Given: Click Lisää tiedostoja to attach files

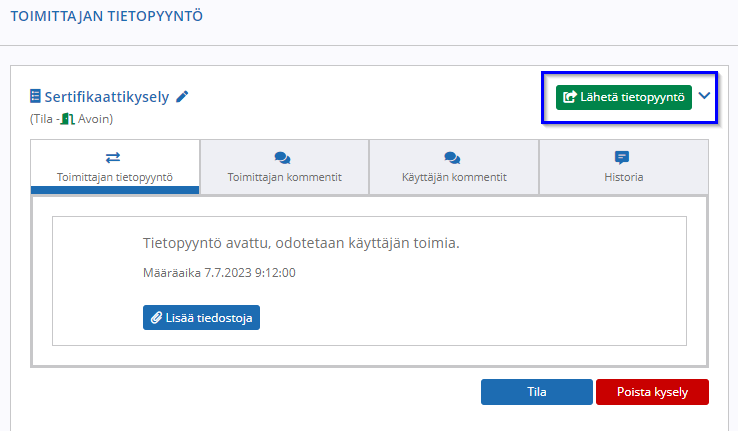Looking at the screenshot, I should [x=201, y=318].
